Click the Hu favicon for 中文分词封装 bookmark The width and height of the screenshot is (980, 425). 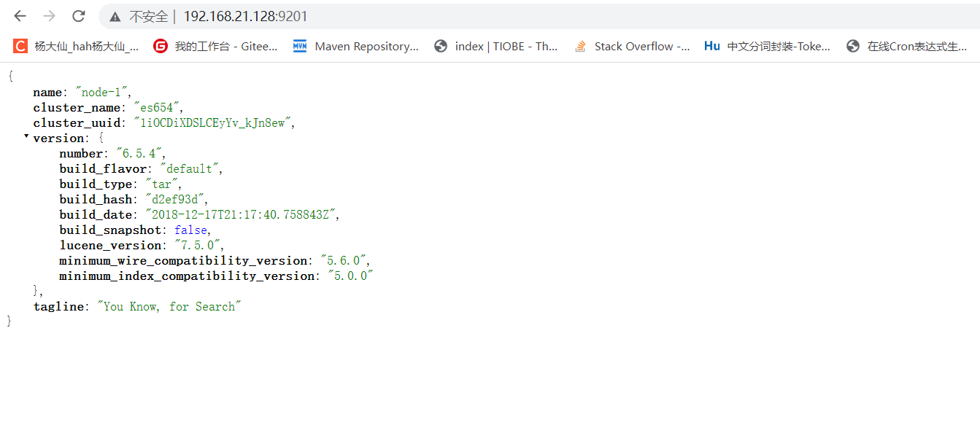[711, 45]
